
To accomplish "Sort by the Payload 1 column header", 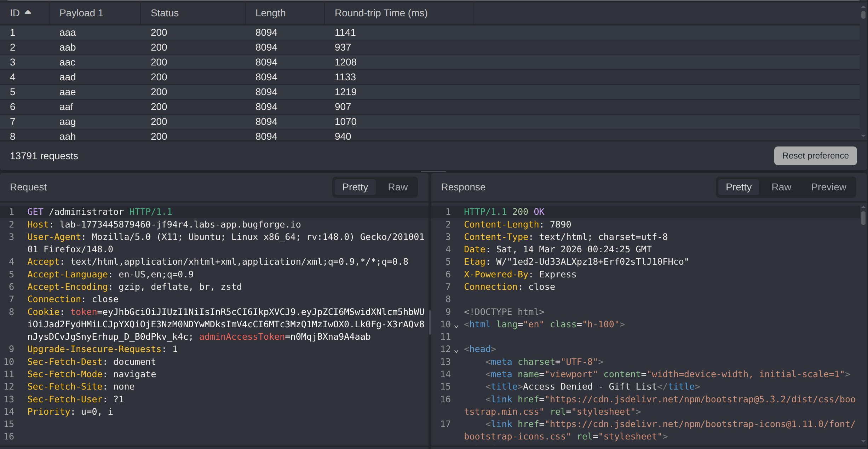I will 81,13.
